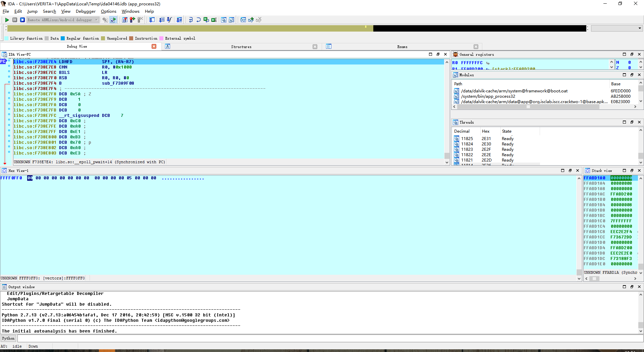Image resolution: width=644 pixels, height=352 pixels.
Task: Click the Hex column header in Threads
Action: click(490, 131)
